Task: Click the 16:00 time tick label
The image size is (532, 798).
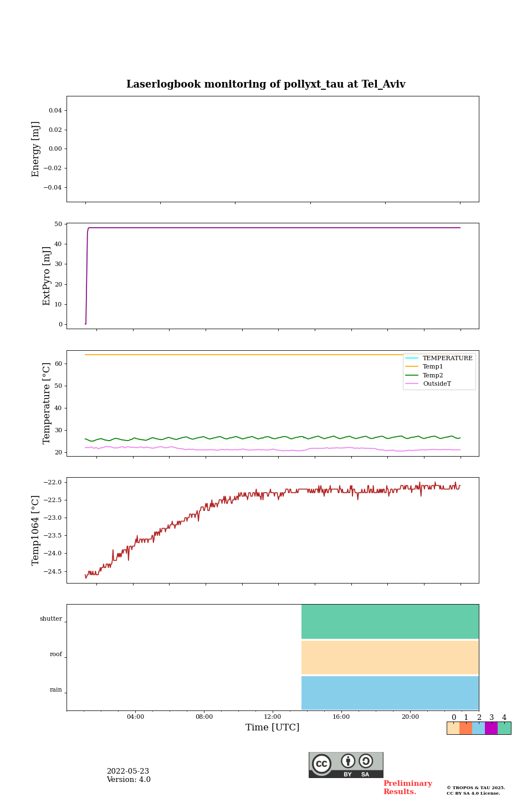Action: pos(341,717)
